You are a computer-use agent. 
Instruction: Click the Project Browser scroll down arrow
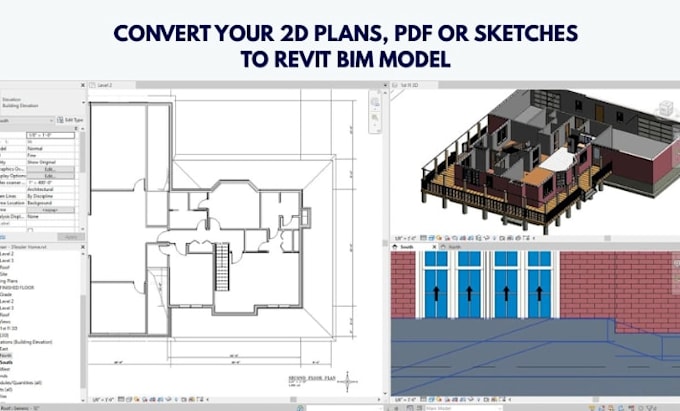click(x=83, y=399)
